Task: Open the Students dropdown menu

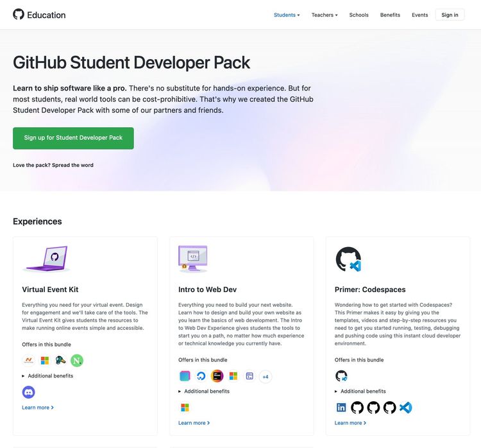Action: (x=287, y=15)
